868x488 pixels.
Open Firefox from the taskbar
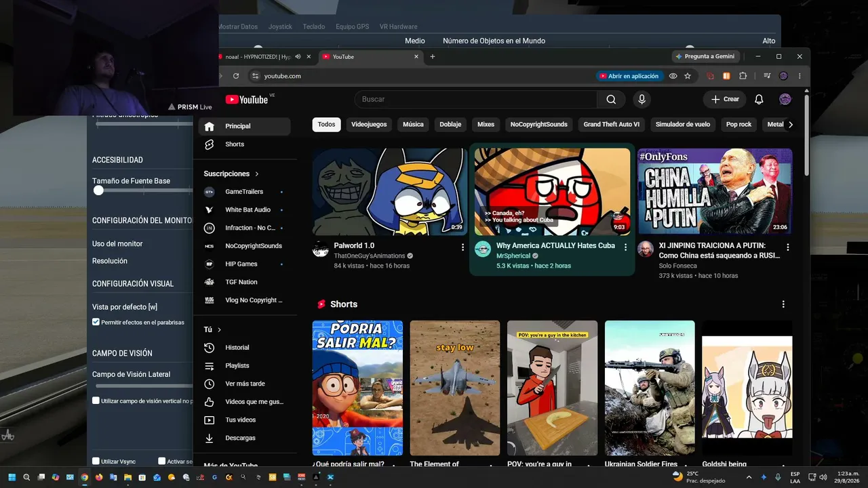click(x=98, y=477)
